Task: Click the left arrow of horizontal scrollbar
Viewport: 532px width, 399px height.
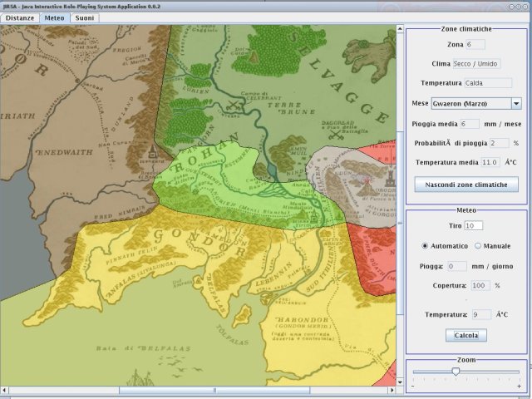Action: [4, 390]
